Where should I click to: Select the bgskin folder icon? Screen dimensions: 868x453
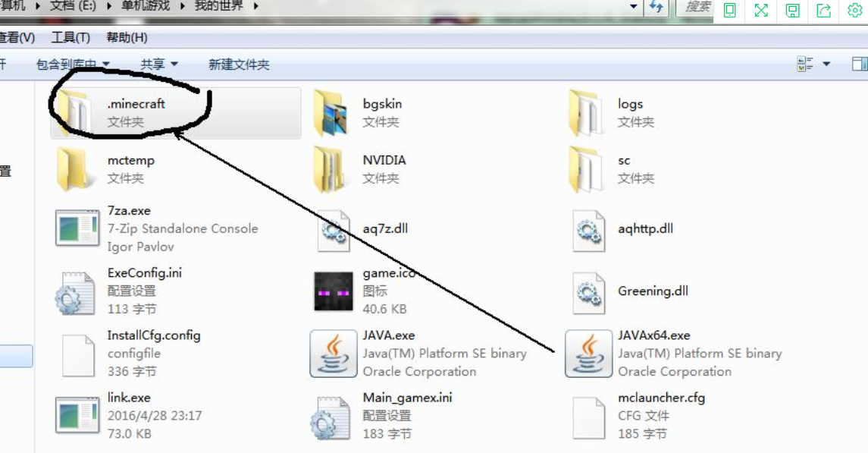(x=331, y=114)
